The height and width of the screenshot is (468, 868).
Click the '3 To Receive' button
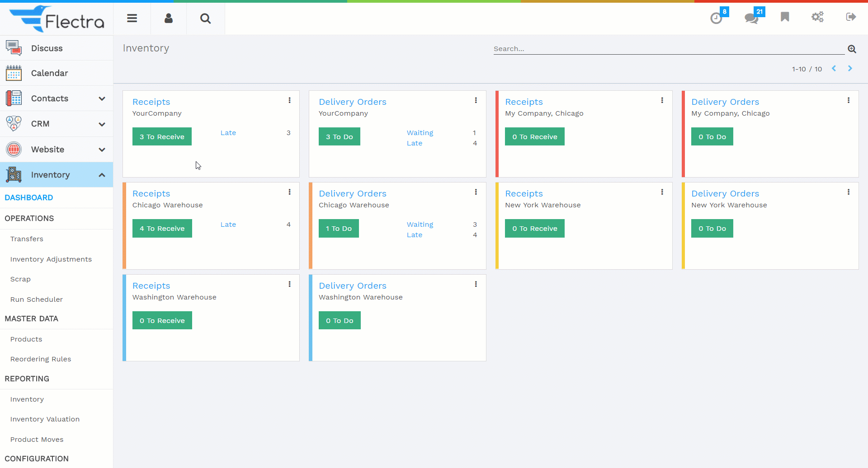[x=162, y=136]
